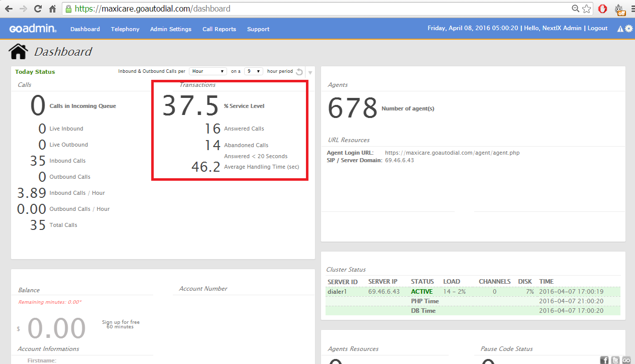Click the 46.2 Average Handling Time value
The width and height of the screenshot is (635, 364).
(x=206, y=167)
